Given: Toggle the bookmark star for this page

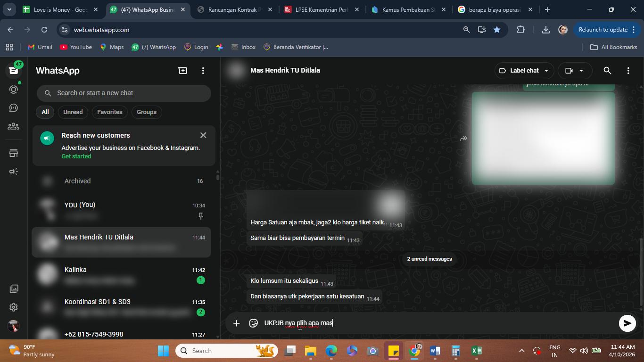Looking at the screenshot, I should click(497, 30).
